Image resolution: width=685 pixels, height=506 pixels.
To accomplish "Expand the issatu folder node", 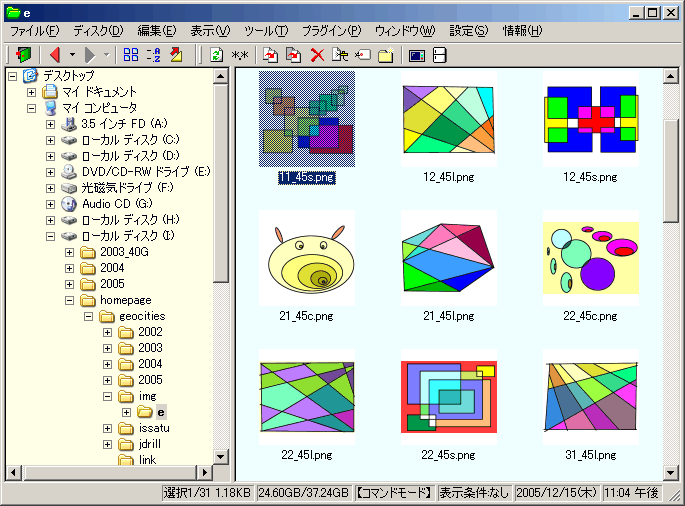I will point(108,428).
